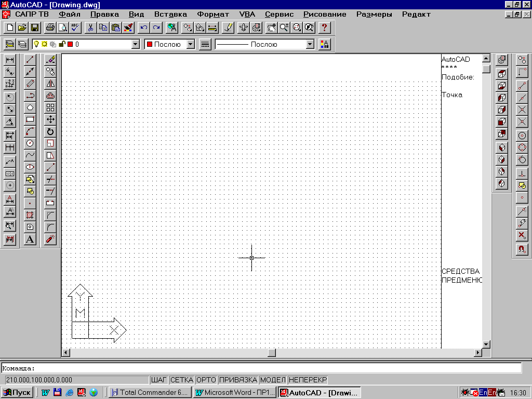Select the Arc draw tool

[x=30, y=131]
